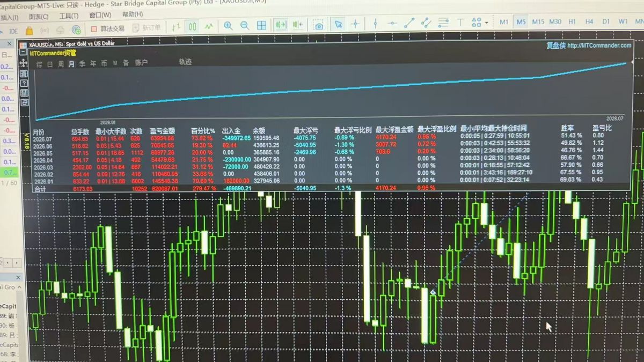Switch to the 币 symbol tab
Viewport: 644px width, 362px height.
[104, 63]
